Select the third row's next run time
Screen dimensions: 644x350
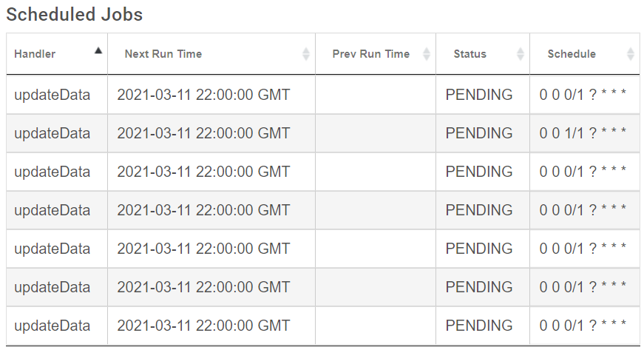pos(203,172)
